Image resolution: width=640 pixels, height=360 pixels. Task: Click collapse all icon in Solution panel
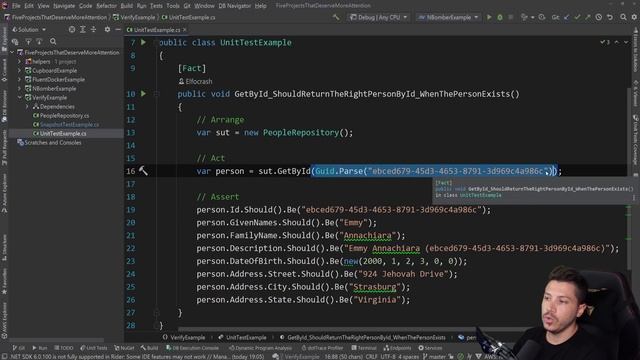click(x=93, y=30)
